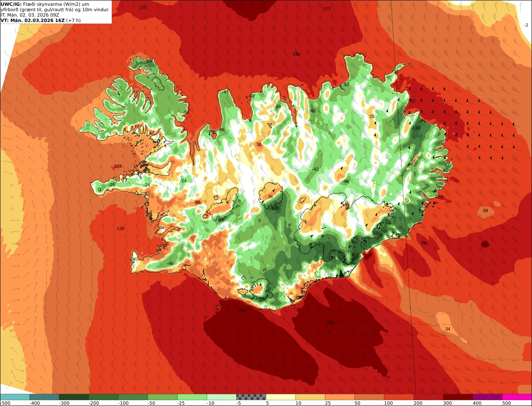Screen dimensions: 532x406
Task: Click the map value 108 on Mýrdalsjökull
Action: click(263, 299)
